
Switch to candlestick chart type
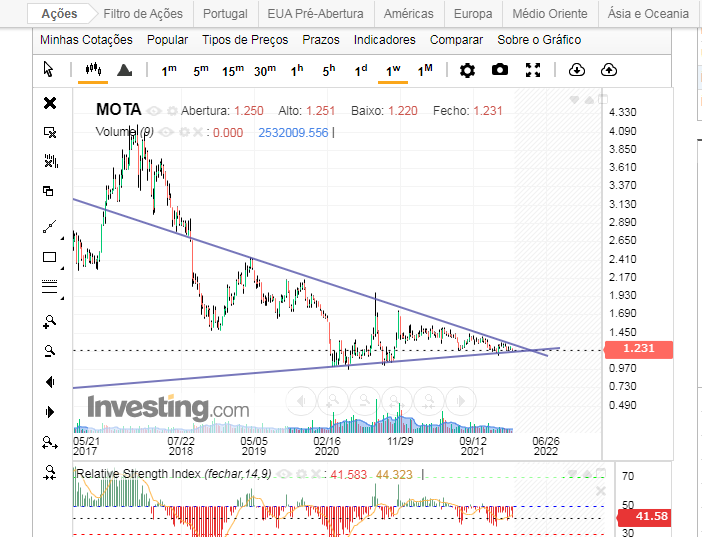point(93,69)
